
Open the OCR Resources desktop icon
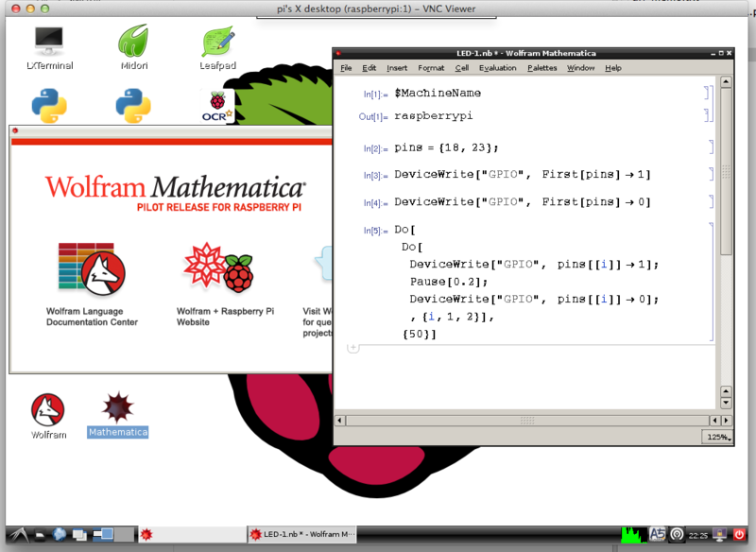[217, 107]
